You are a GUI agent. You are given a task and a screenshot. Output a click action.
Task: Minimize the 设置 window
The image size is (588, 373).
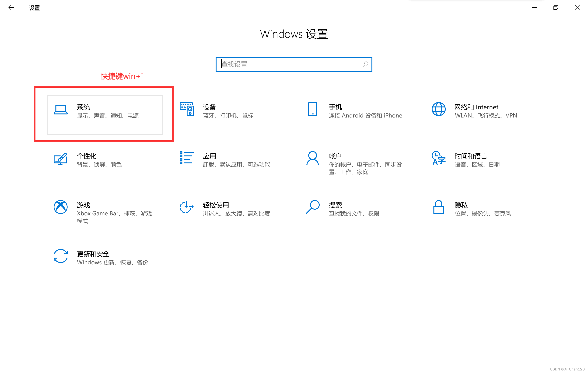[534, 7]
